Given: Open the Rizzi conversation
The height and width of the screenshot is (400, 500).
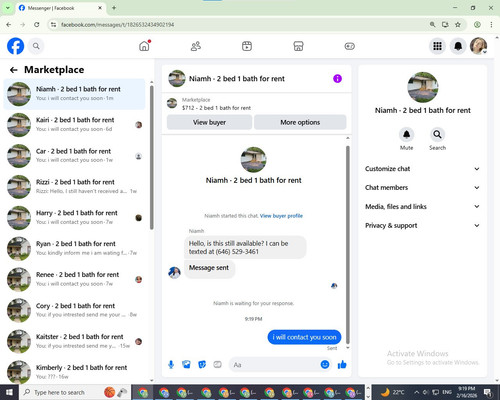Looking at the screenshot, I should [x=75, y=187].
